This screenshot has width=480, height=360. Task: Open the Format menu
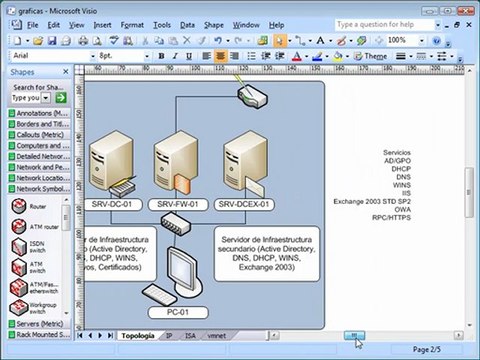click(x=132, y=25)
